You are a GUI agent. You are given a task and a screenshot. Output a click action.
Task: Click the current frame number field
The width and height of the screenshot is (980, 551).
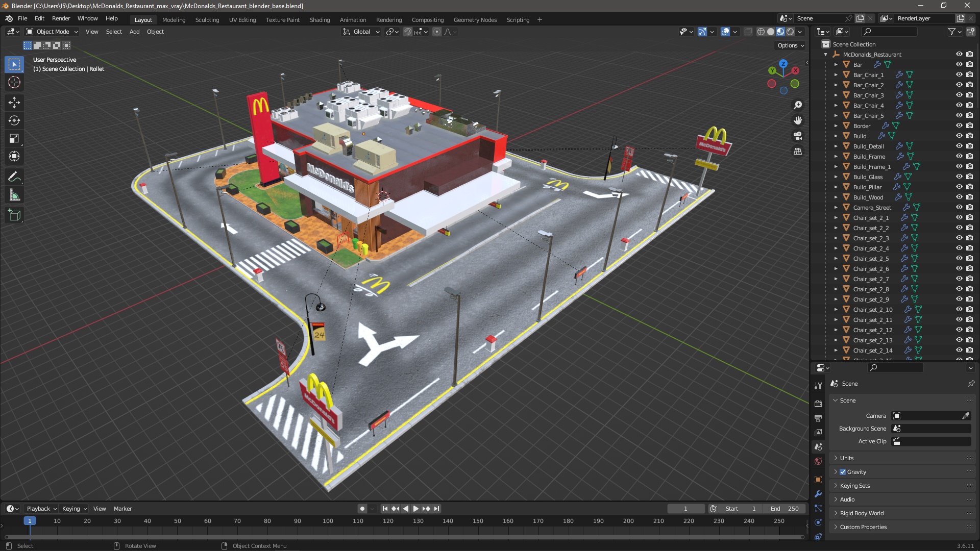686,509
